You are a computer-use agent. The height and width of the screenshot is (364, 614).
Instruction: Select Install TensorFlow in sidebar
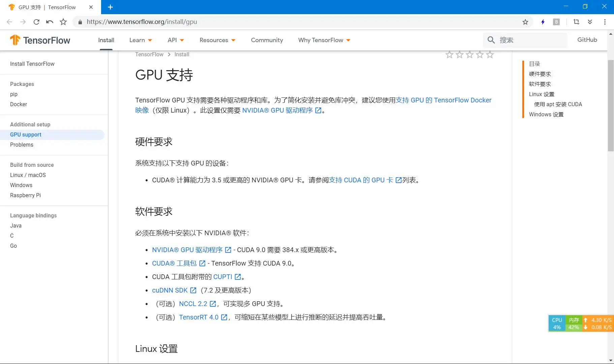pos(32,64)
